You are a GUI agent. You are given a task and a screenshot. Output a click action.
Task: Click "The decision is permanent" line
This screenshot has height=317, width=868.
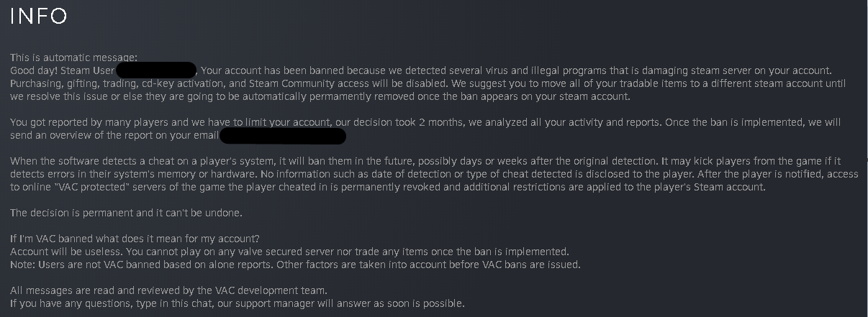(125, 213)
